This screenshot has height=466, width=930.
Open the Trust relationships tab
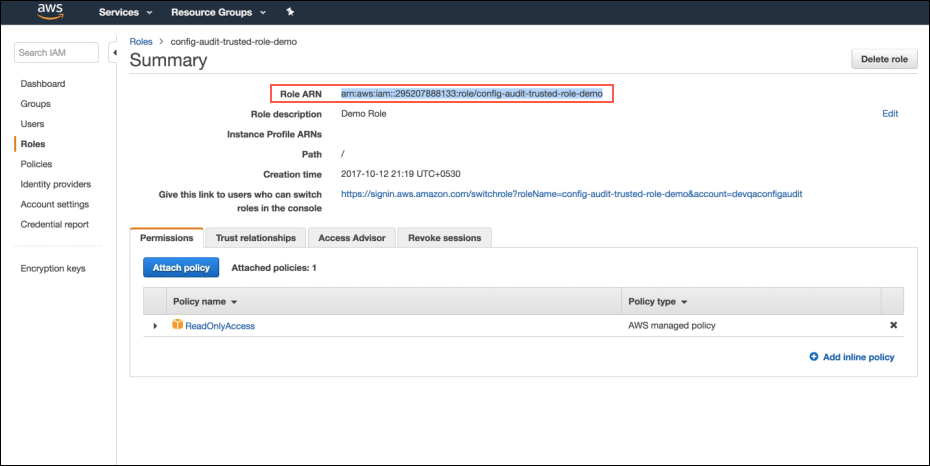pyautogui.click(x=256, y=238)
